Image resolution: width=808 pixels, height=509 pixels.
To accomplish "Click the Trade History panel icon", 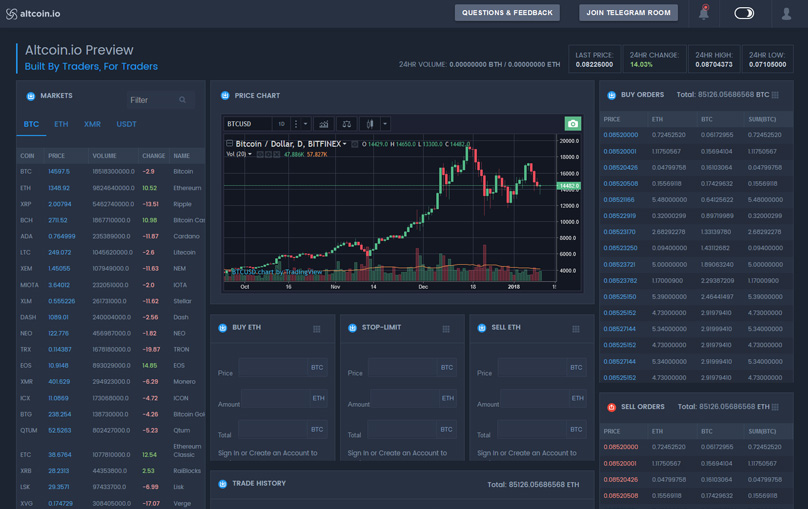I will click(223, 484).
